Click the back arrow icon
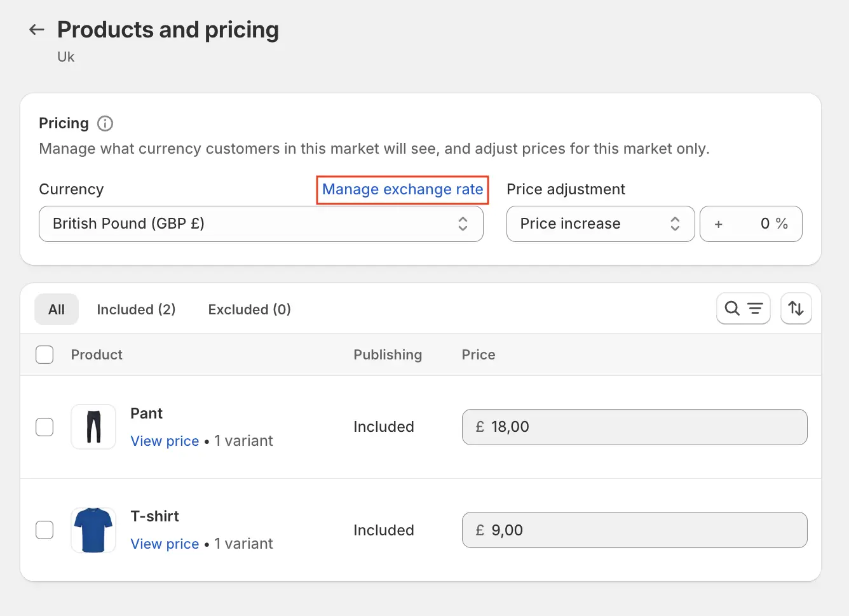The image size is (849, 616). point(37,30)
